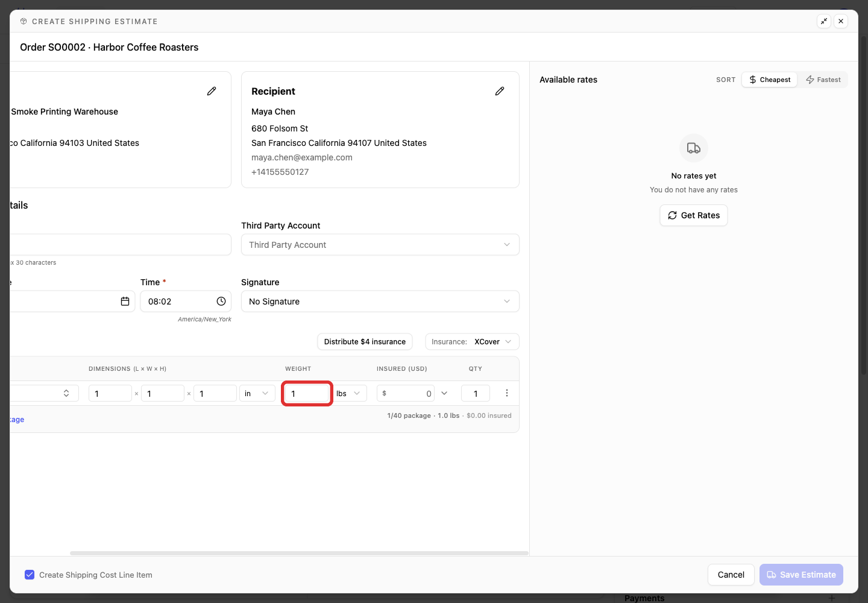
Task: Change dimension unit from in
Action: point(257,393)
